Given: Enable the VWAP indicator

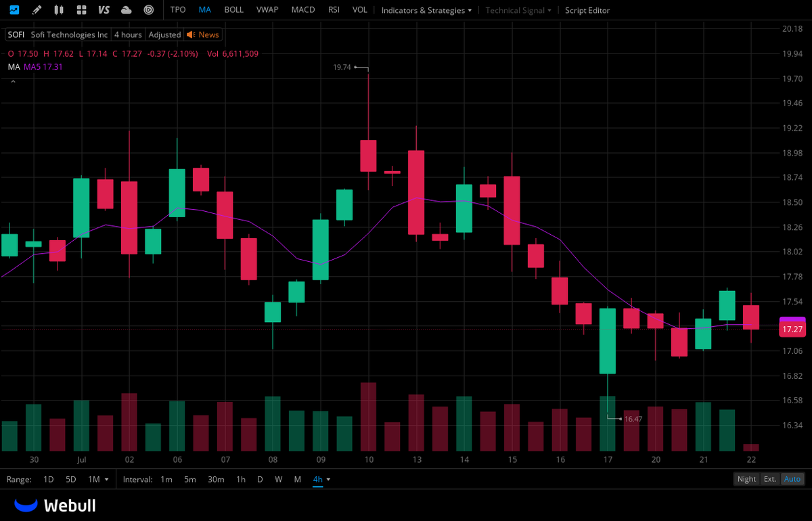Looking at the screenshot, I should 268,10.
